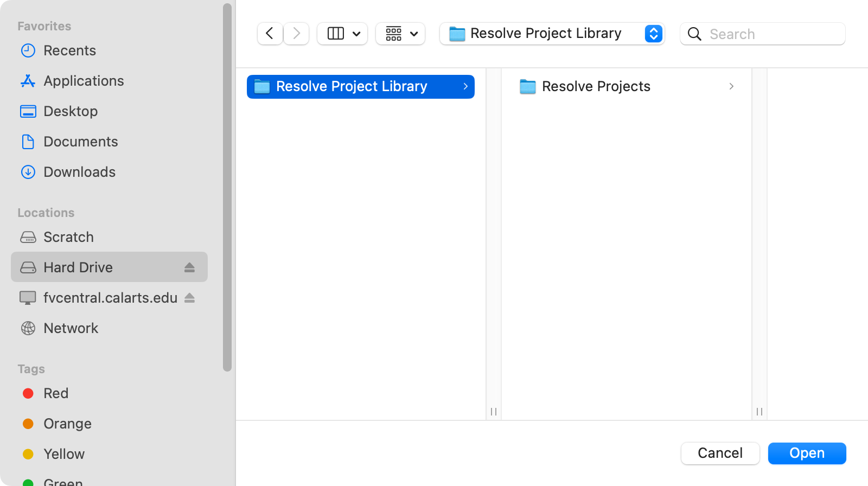Click the Downloads arrow icon
The width and height of the screenshot is (868, 486).
[28, 172]
